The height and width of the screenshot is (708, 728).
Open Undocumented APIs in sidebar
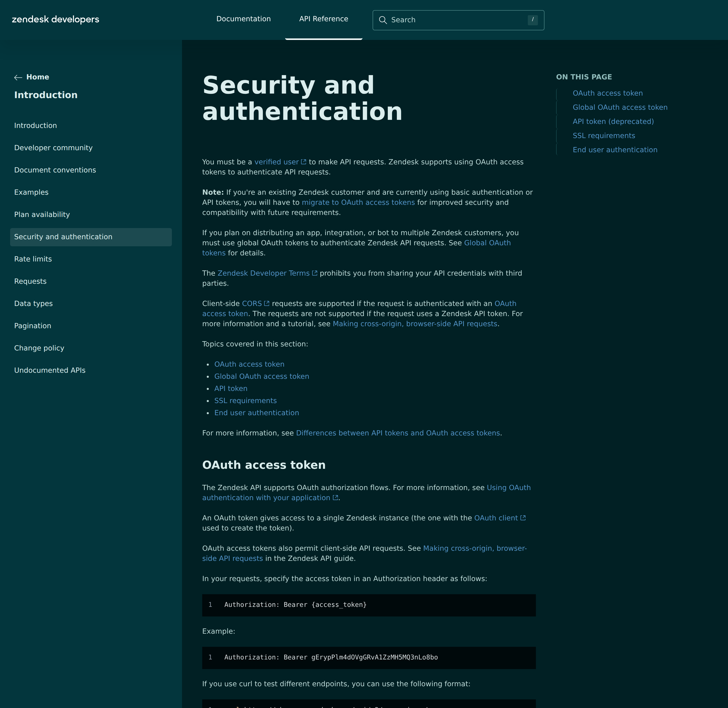point(50,370)
